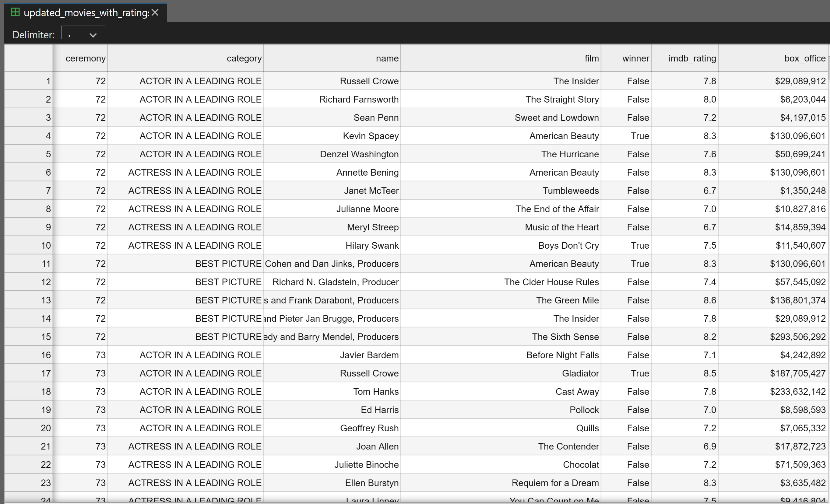Click the film cell Quills
830x504 pixels.
coord(501,428)
